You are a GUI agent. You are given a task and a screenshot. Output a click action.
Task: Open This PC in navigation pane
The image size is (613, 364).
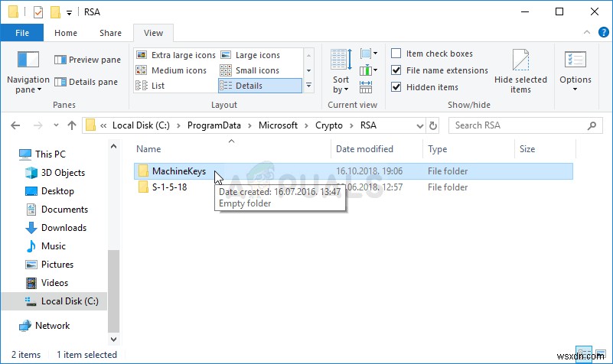coord(42,154)
